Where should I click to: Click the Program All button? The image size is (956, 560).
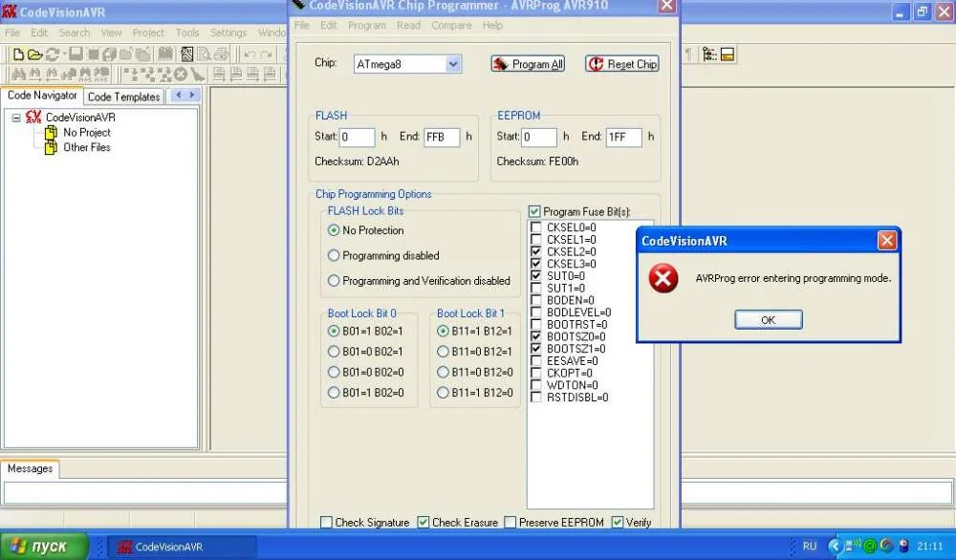(x=528, y=64)
